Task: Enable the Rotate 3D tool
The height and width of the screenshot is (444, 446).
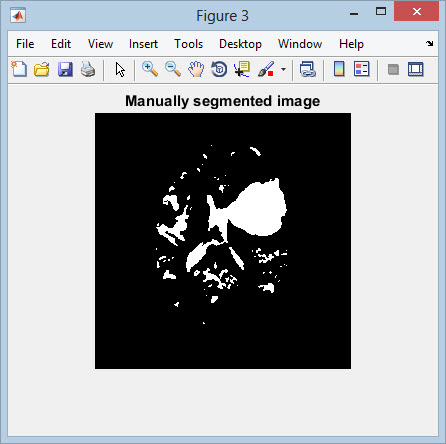Action: pyautogui.click(x=219, y=69)
